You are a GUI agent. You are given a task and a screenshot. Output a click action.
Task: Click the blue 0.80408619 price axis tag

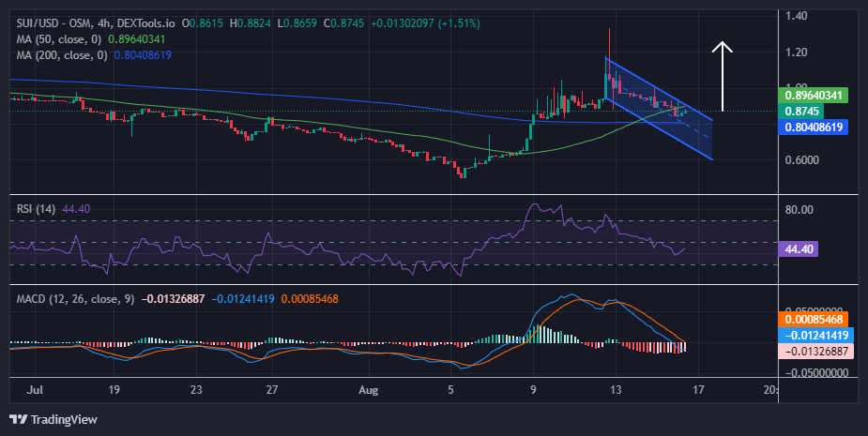coord(814,128)
